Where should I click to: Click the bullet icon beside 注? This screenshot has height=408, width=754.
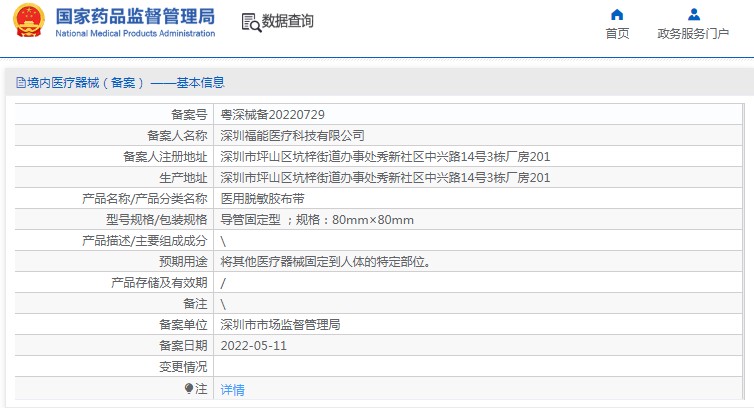189,388
